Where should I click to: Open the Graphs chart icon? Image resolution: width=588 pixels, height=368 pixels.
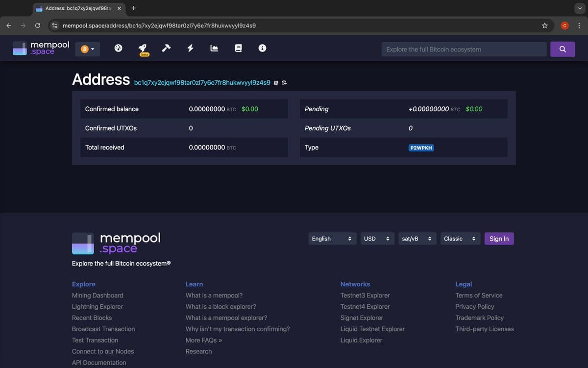pos(214,48)
